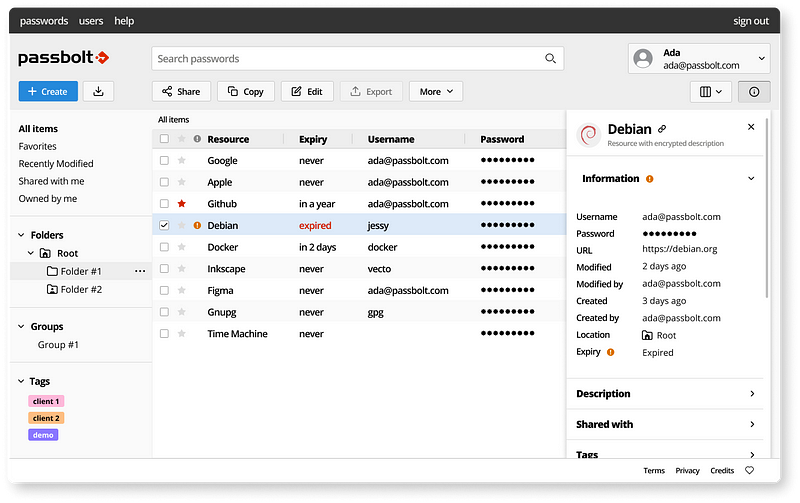This screenshot has width=800, height=503.
Task: Copy the Debian permalink icon
Action: 662,129
